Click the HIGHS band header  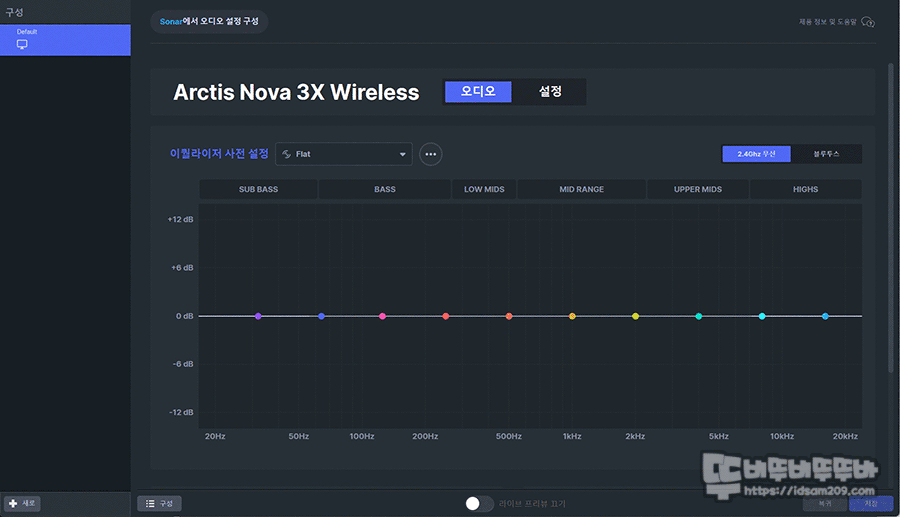pos(805,189)
